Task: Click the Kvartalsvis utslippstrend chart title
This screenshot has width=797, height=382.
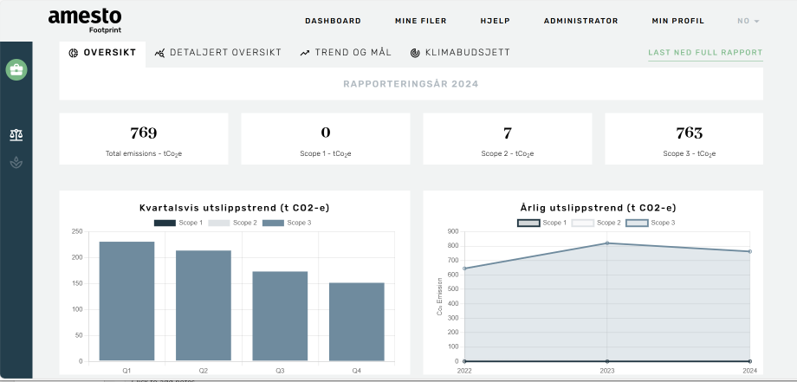Action: coord(234,208)
